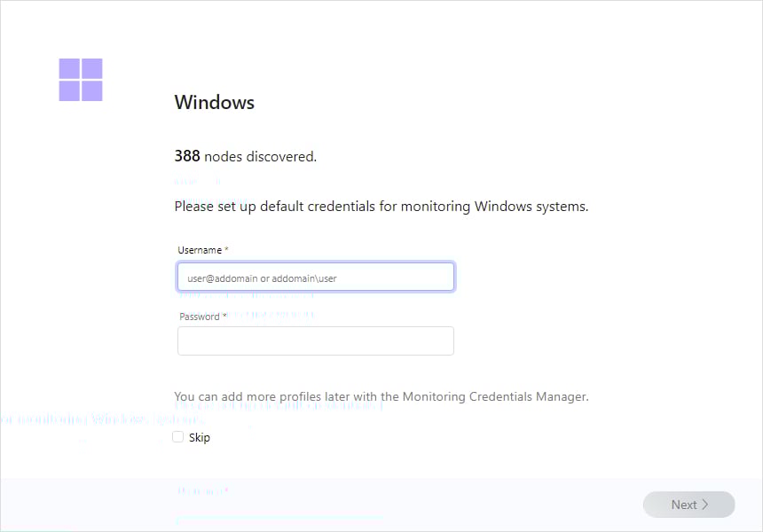Click the Windows logo icon
Screen dimensions: 763x532
tap(81, 80)
